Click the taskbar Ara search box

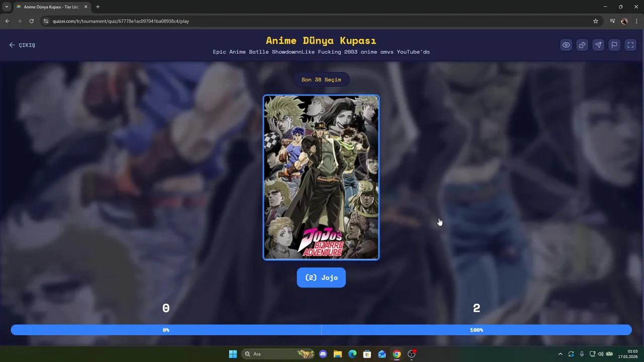(278, 354)
